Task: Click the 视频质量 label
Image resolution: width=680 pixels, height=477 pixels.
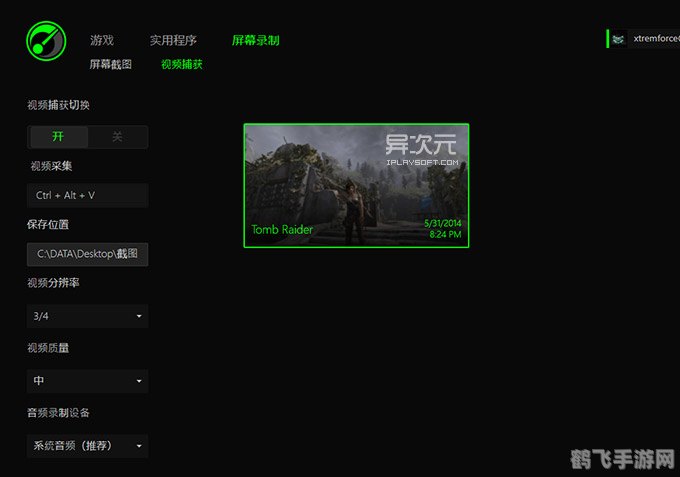Action: [48, 348]
